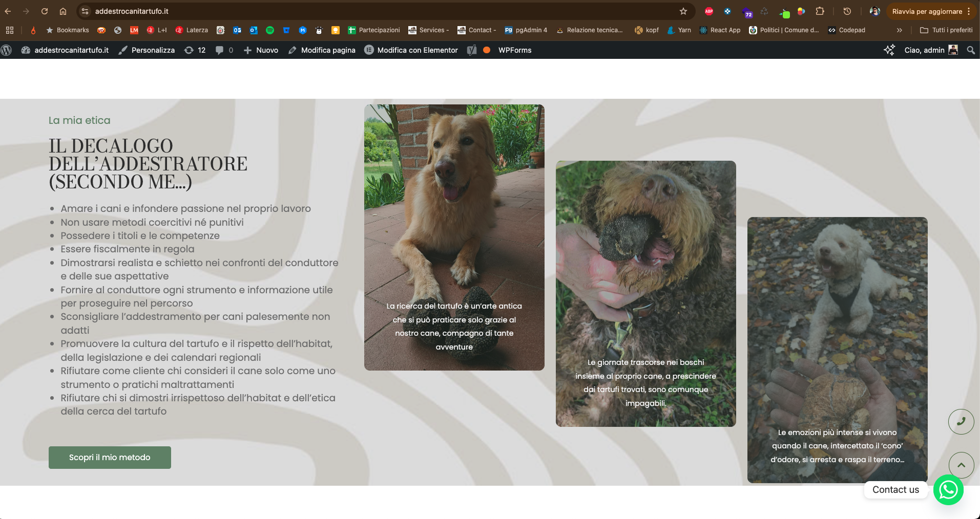
Task: Open the Tutti i preferiti folder
Action: click(946, 30)
